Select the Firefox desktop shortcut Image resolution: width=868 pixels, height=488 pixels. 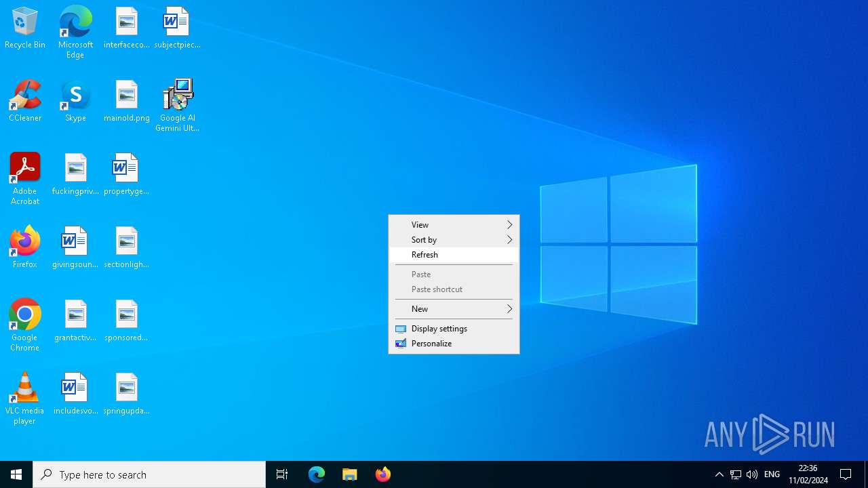pos(25,248)
